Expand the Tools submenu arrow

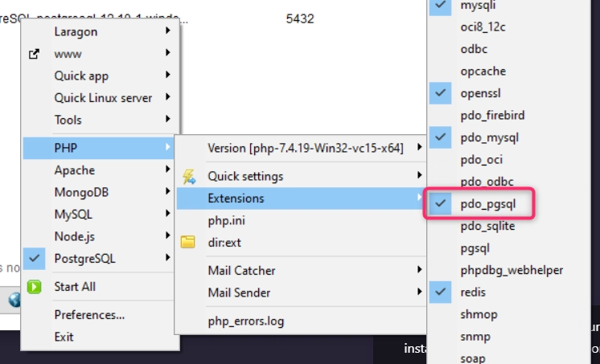click(167, 119)
